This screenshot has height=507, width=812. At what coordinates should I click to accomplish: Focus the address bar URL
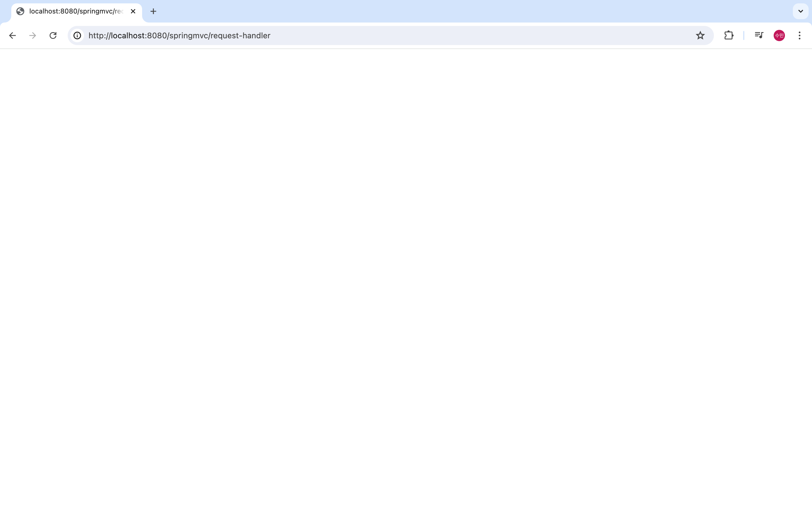[179, 35]
